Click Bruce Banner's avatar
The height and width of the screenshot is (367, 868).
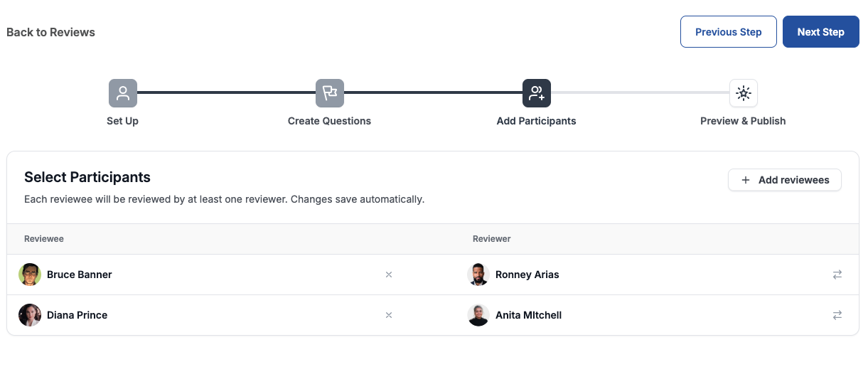[x=30, y=275]
